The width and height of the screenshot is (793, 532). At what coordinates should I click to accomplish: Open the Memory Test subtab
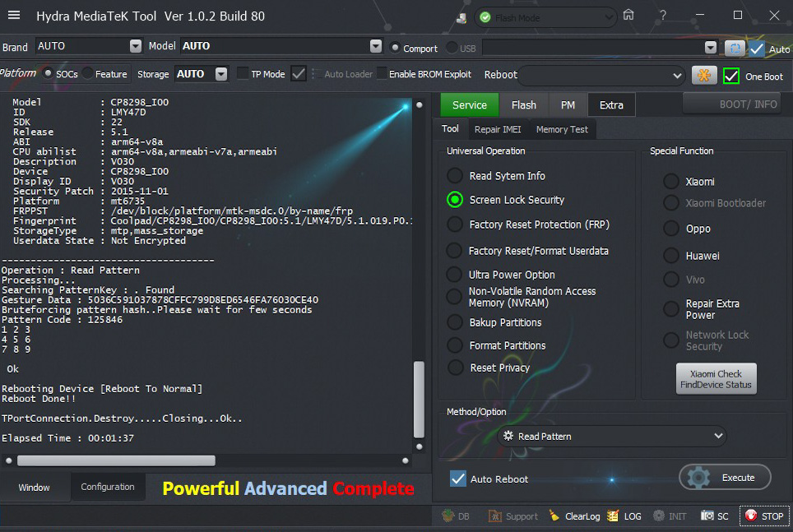pyautogui.click(x=562, y=129)
